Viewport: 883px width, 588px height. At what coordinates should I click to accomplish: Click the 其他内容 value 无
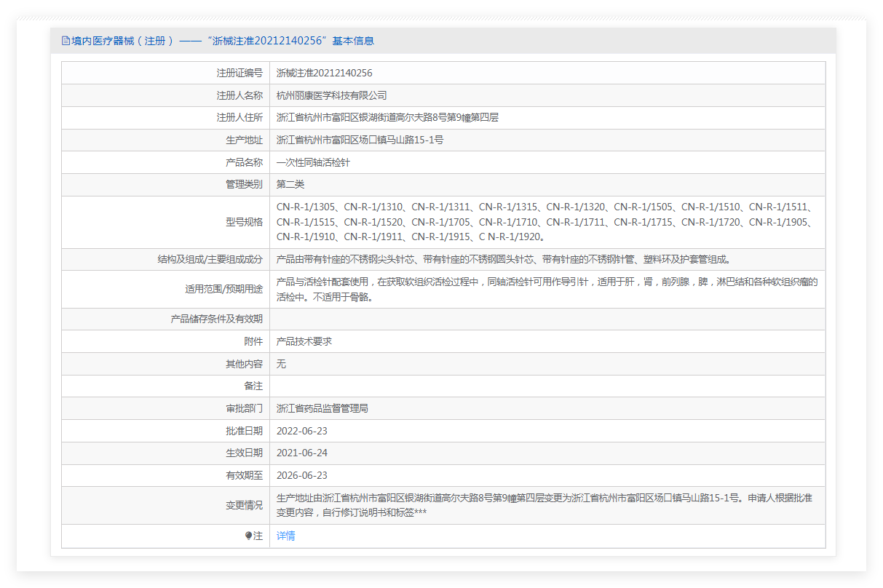(x=281, y=364)
